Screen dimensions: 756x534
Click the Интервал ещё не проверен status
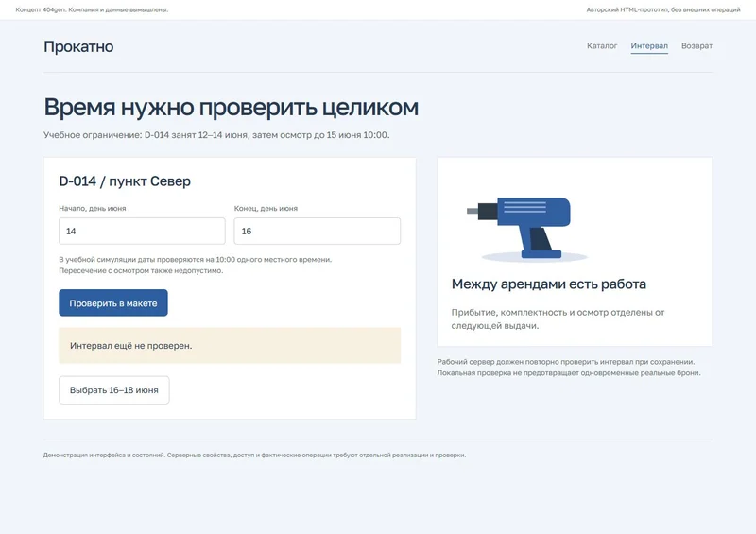230,345
